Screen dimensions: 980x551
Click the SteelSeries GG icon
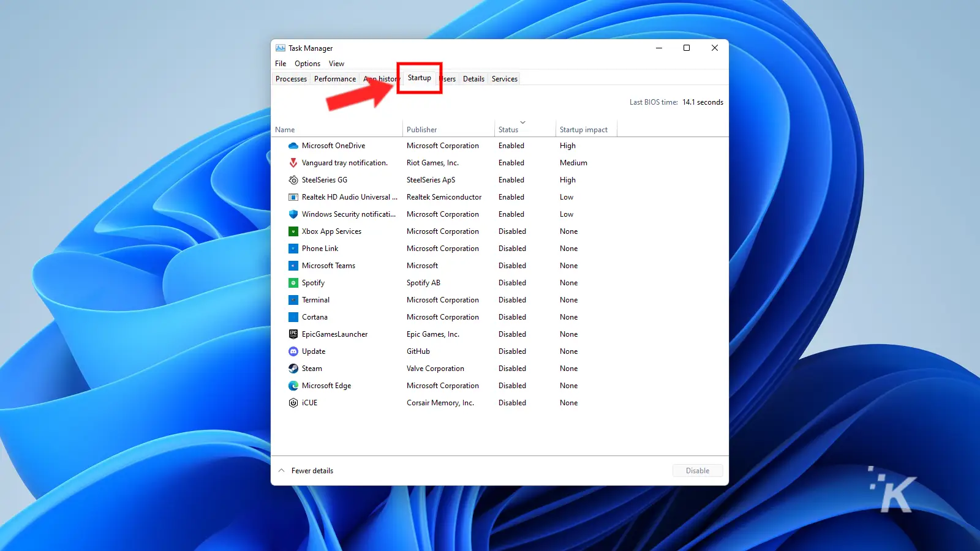tap(293, 180)
